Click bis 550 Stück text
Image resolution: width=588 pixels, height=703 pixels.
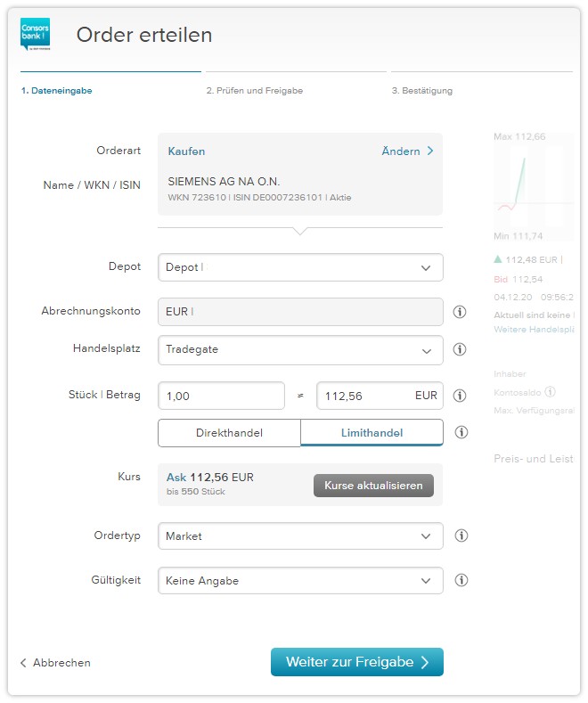click(x=196, y=492)
